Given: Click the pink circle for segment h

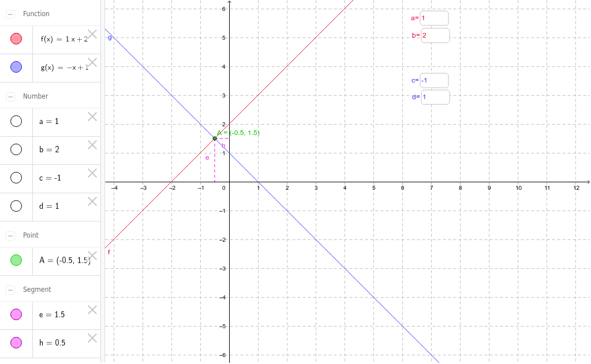Looking at the screenshot, I should point(16,342).
